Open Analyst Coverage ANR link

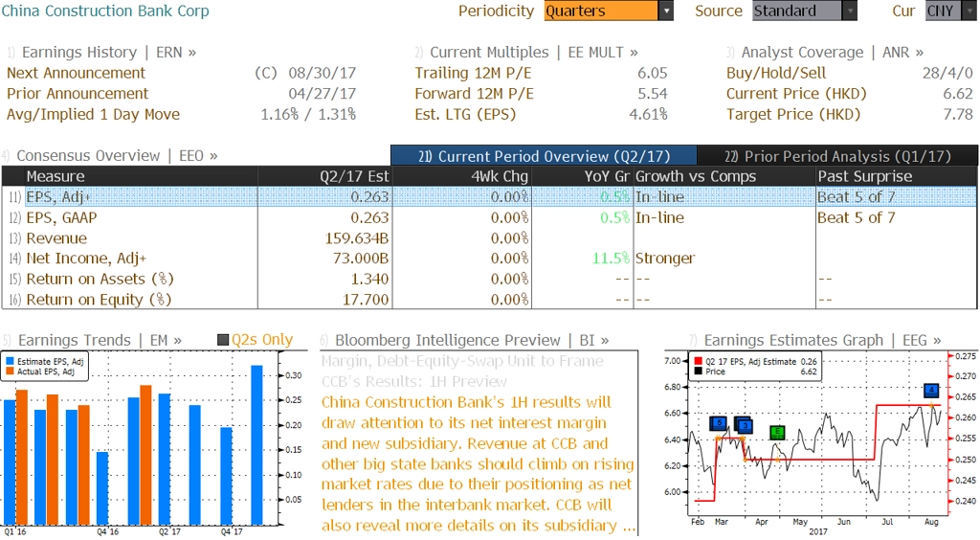pos(832,53)
